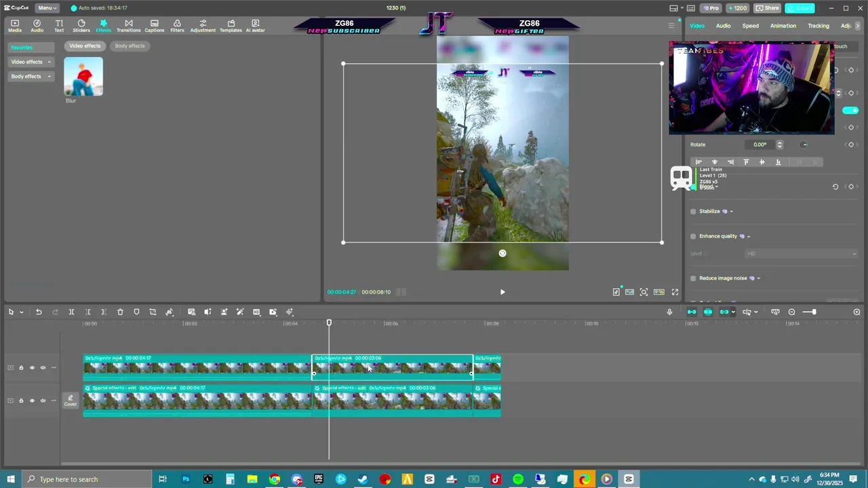868x488 pixels.
Task: Lock the bottom video track
Action: click(21, 401)
